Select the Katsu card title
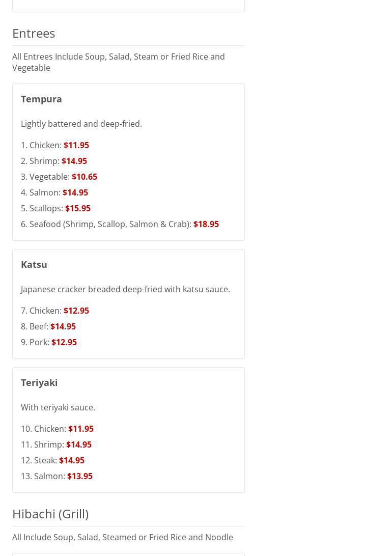The height and width of the screenshot is (556, 392). (x=34, y=265)
